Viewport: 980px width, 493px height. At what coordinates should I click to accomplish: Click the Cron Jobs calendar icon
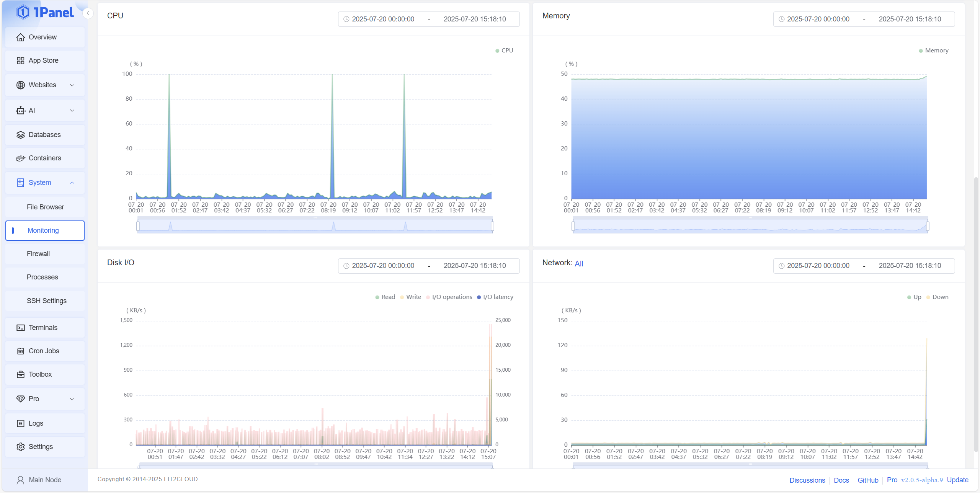tap(21, 351)
